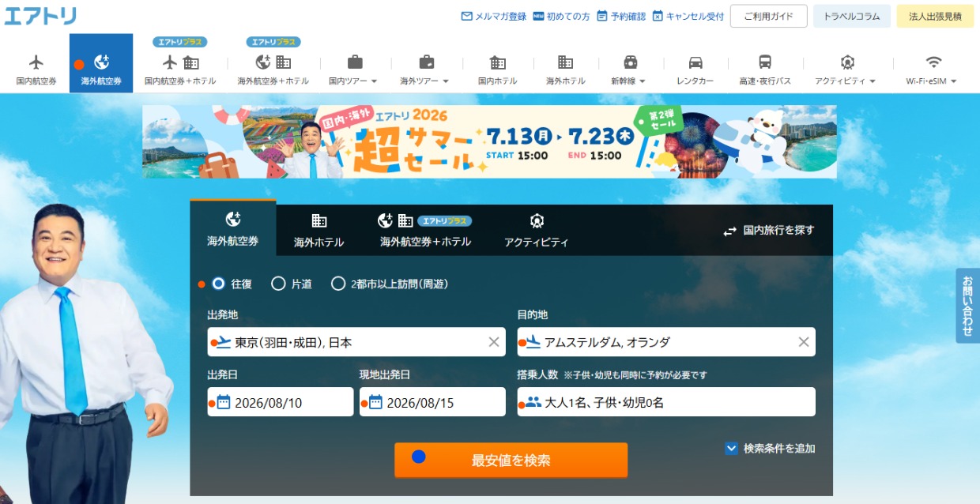This screenshot has height=504, width=980.
Task: Click the エアトリ logo
Action: coord(40,15)
